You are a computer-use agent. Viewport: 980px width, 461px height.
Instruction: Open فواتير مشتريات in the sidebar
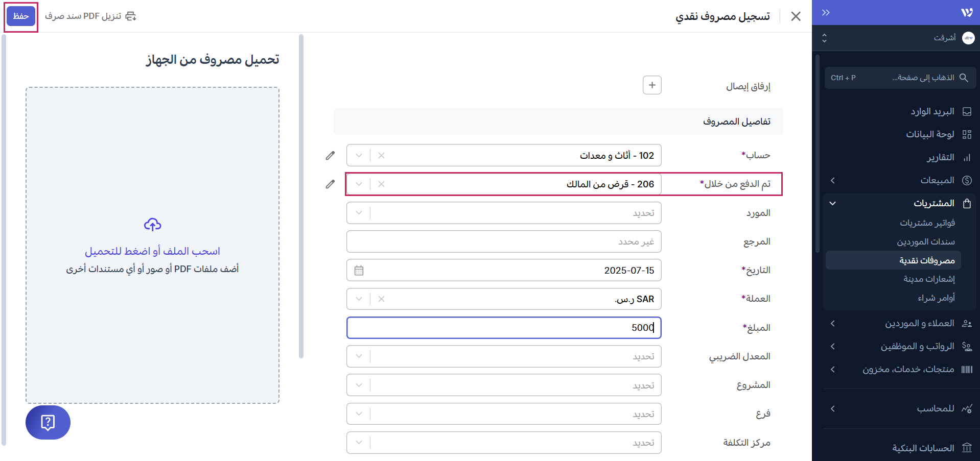(x=927, y=223)
